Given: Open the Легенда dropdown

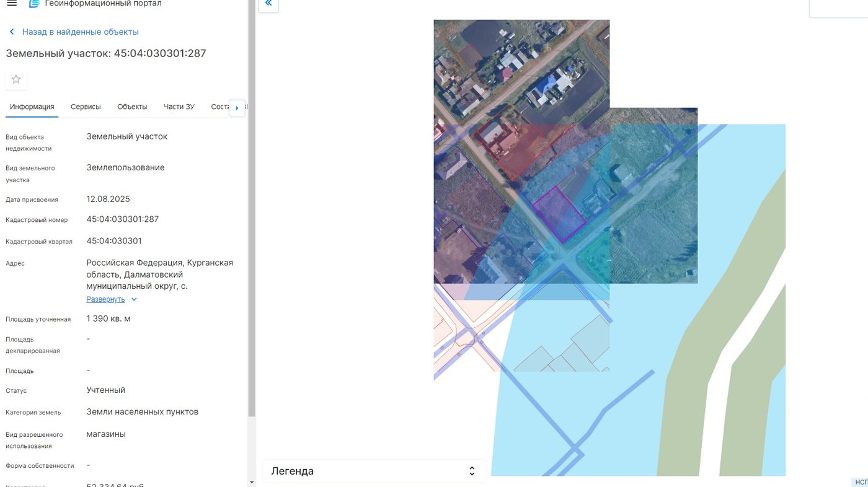Looking at the screenshot, I should click(x=374, y=471).
